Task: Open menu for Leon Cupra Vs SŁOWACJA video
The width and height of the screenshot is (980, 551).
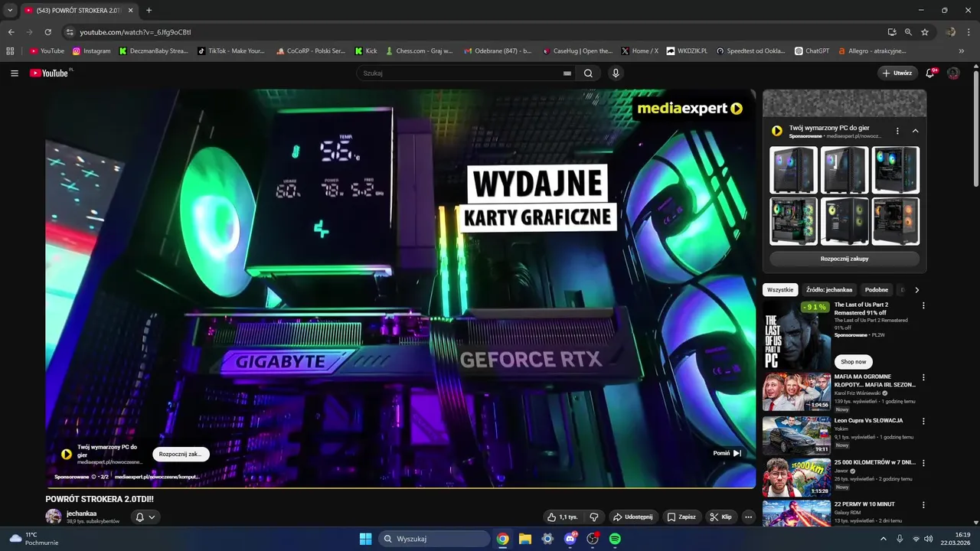Action: 923,421
